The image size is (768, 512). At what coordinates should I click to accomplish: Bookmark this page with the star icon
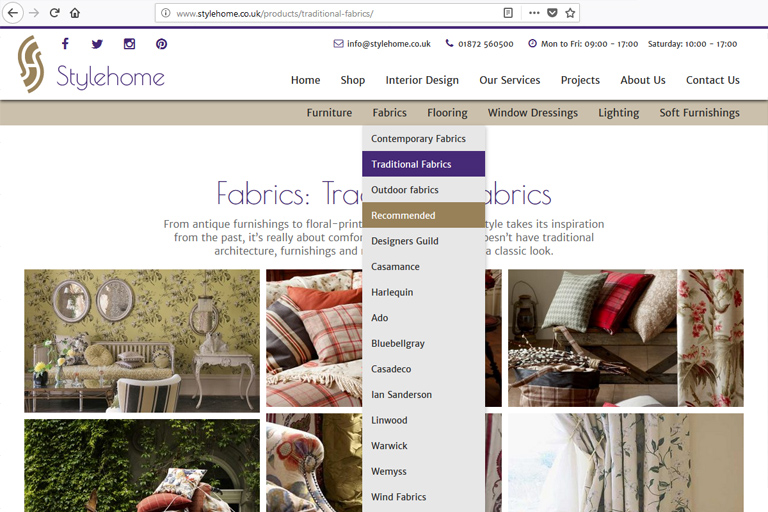570,13
